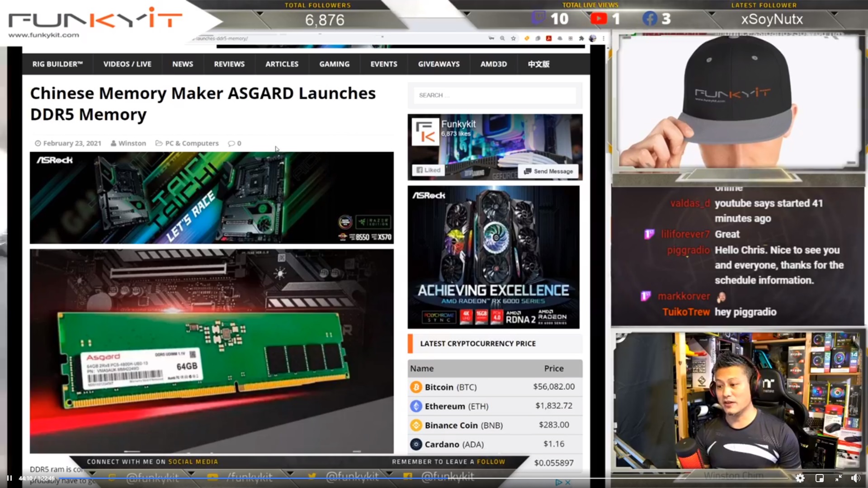868x488 pixels.
Task: Open the video player settings gear
Action: (800, 478)
